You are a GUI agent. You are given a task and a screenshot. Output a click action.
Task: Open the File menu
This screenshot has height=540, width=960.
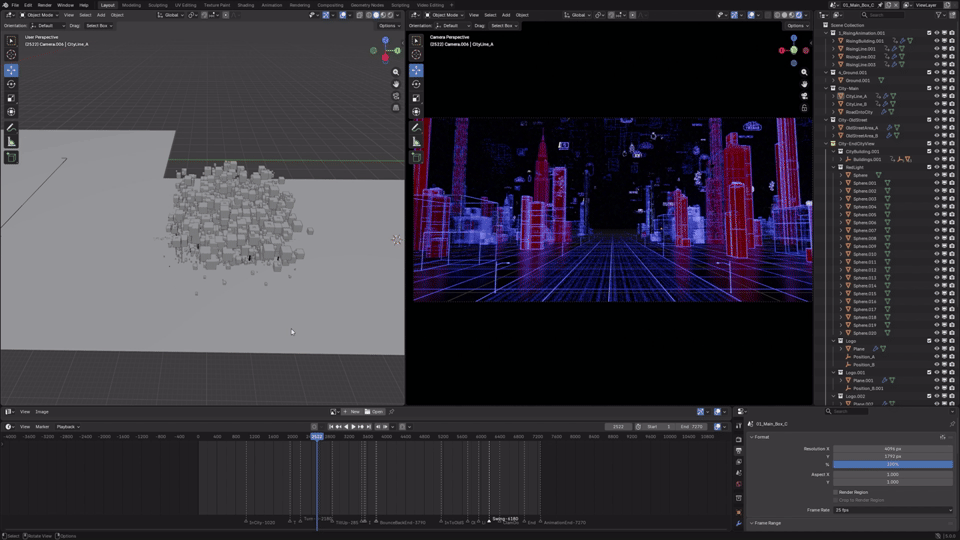click(x=15, y=5)
